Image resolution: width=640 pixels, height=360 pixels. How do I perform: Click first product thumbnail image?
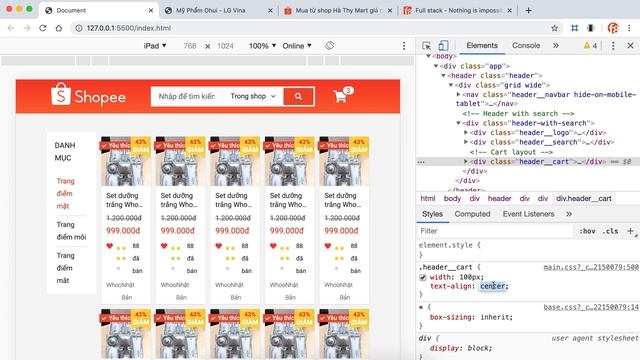tap(126, 161)
